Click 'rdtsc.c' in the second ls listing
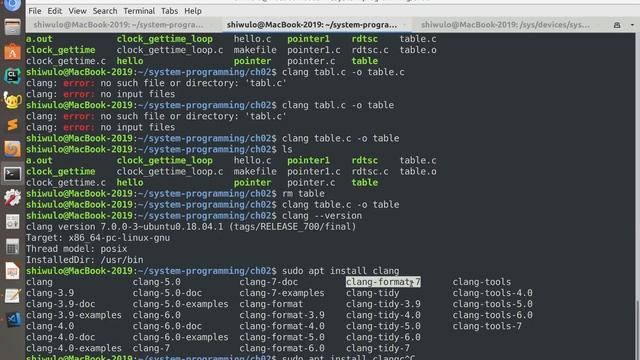 370,172
